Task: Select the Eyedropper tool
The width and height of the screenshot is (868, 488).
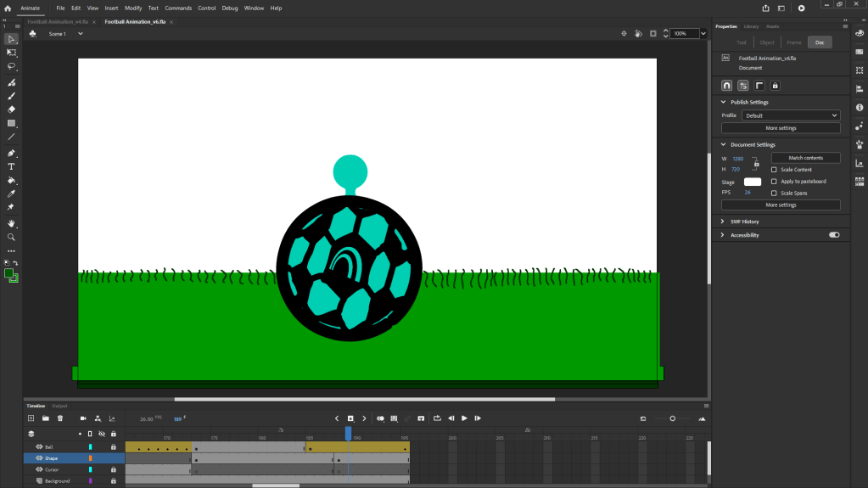Action: tap(12, 194)
